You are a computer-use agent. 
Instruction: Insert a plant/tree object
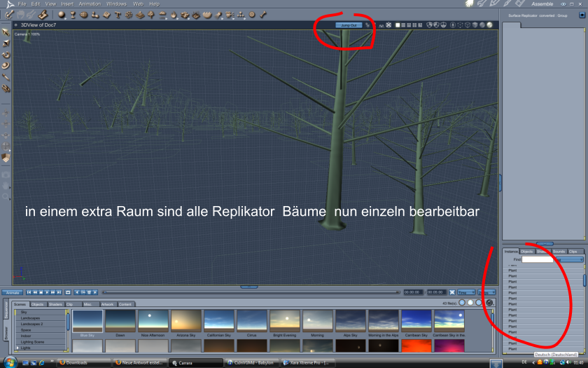tap(151, 15)
